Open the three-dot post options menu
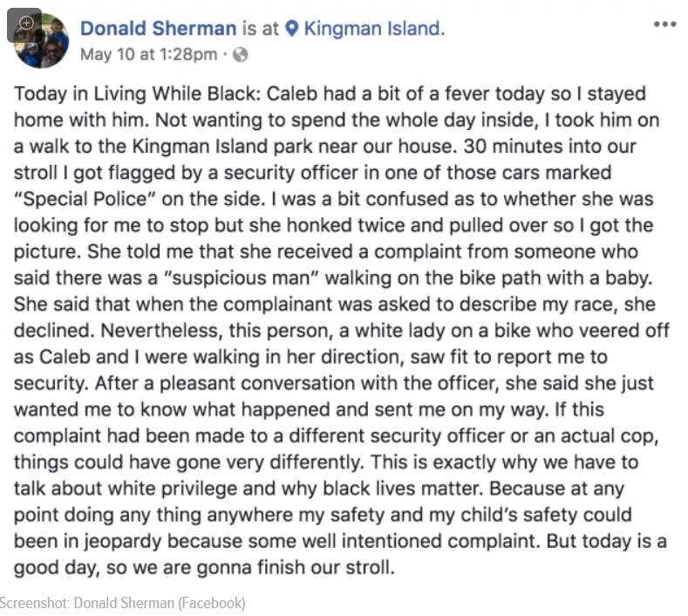The image size is (688, 616). [x=664, y=24]
